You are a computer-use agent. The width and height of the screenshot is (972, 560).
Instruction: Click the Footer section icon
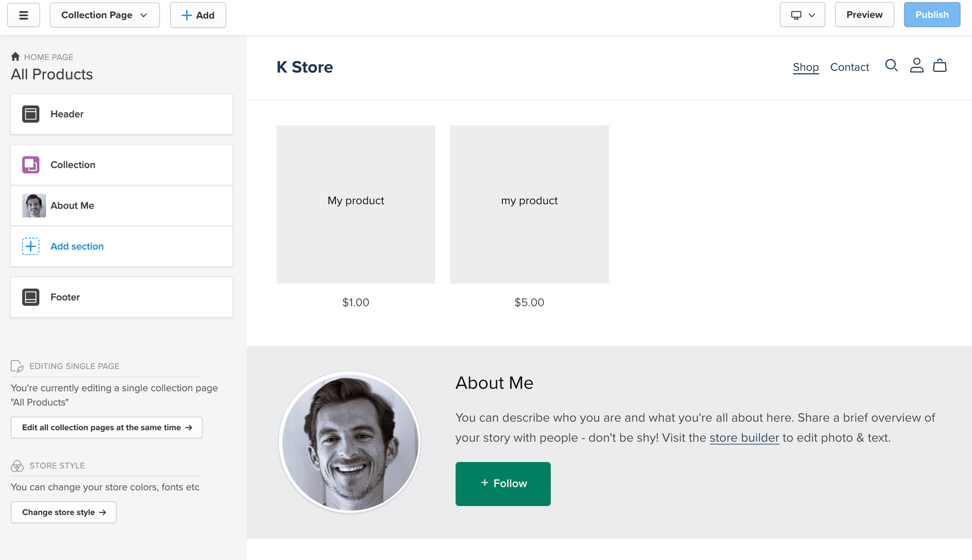coord(31,297)
